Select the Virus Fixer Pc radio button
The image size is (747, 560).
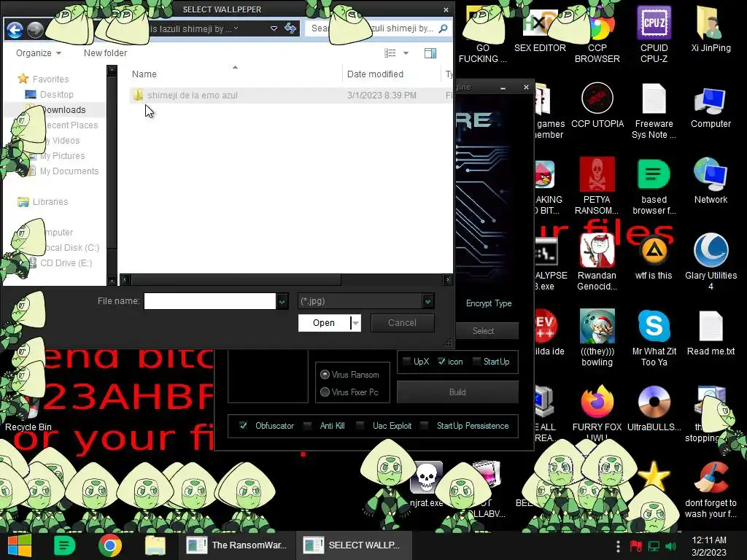tap(325, 392)
